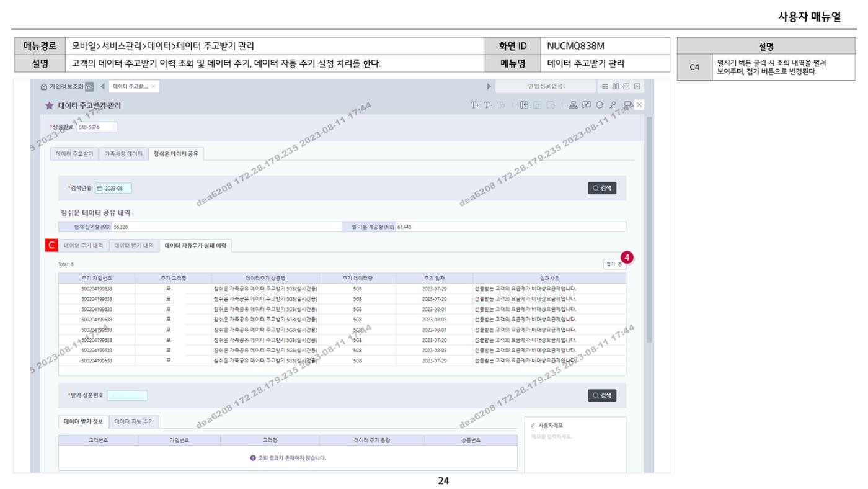Click the hamburger list layout icon
The image size is (868, 489).
[x=604, y=86]
